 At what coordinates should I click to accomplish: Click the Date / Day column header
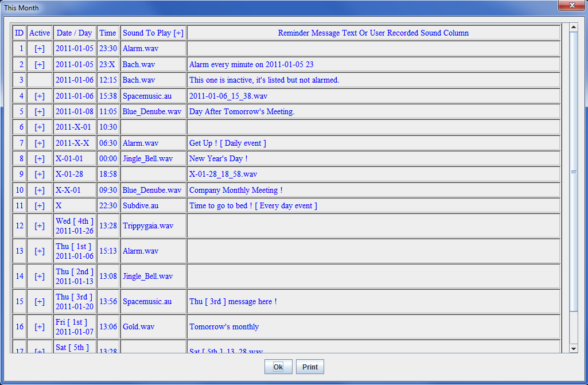click(74, 33)
